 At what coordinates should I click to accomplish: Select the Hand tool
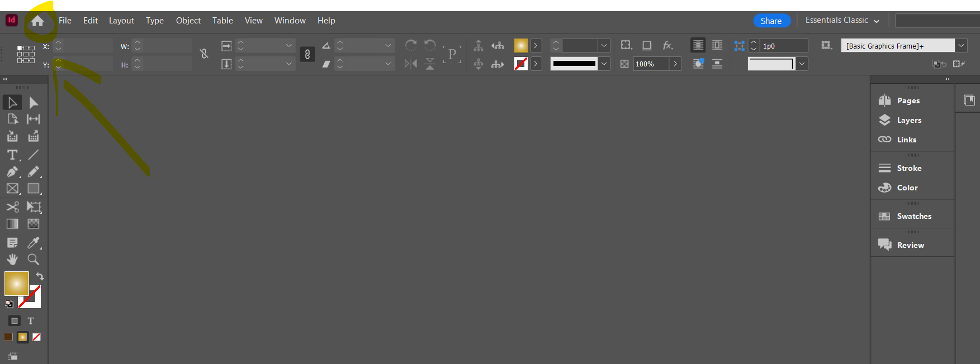[12, 259]
